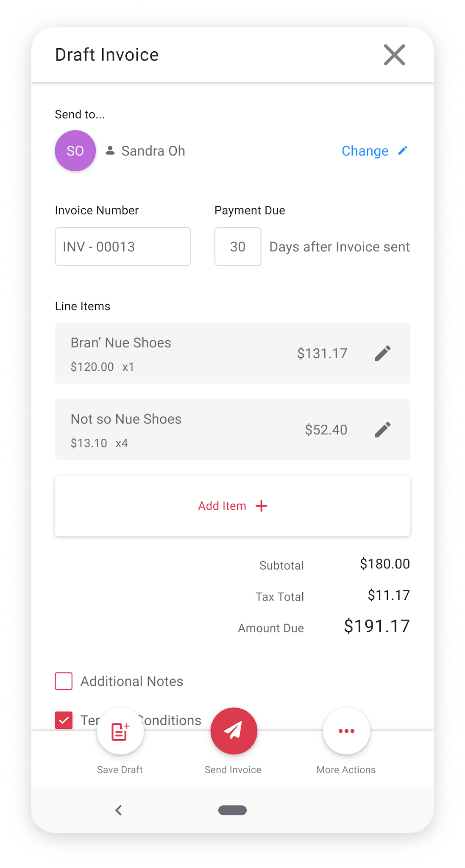
Task: Edit the Not so Nue Shoes item
Action: click(x=382, y=429)
